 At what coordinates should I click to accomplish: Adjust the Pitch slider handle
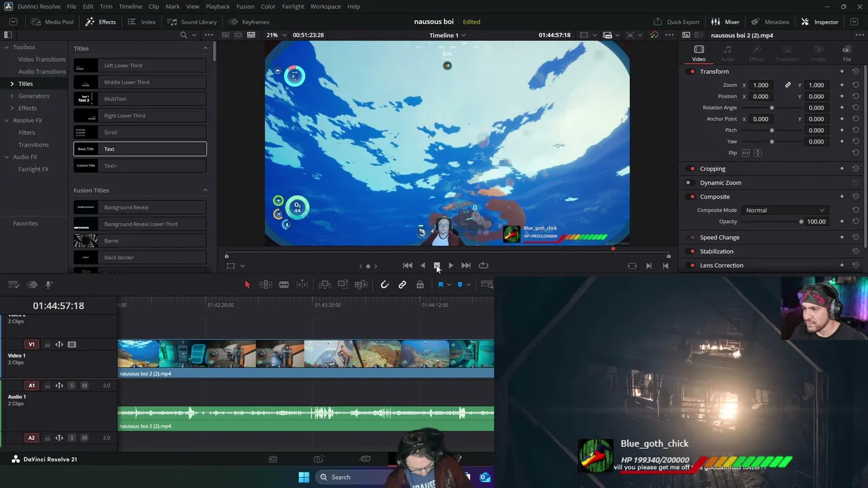coord(772,130)
